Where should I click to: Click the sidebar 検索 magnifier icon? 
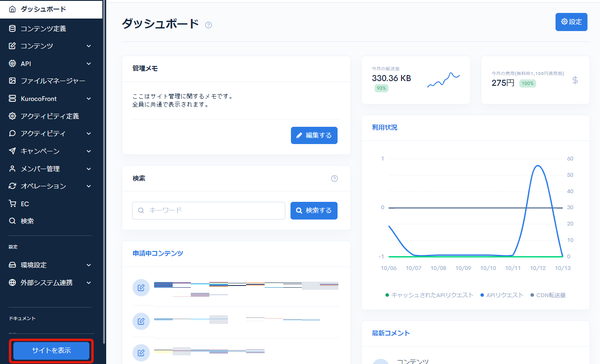tap(12, 221)
